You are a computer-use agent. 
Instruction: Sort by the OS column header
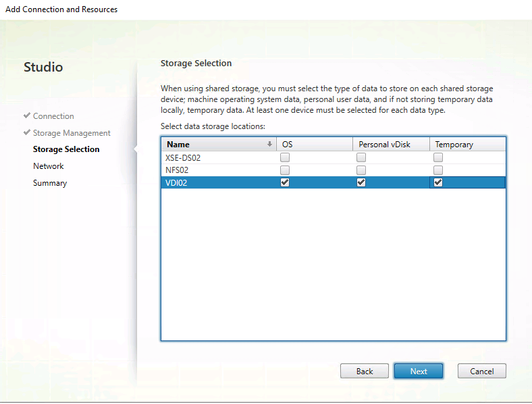coord(315,145)
